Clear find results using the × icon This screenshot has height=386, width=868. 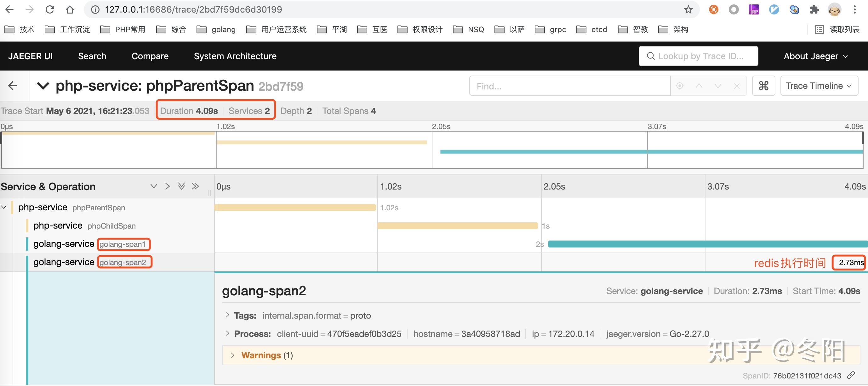point(737,86)
